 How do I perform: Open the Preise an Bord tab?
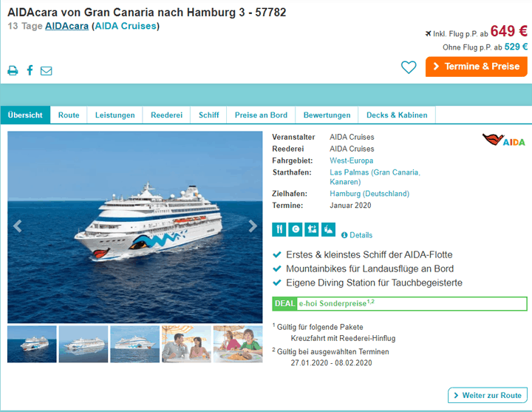(x=261, y=115)
